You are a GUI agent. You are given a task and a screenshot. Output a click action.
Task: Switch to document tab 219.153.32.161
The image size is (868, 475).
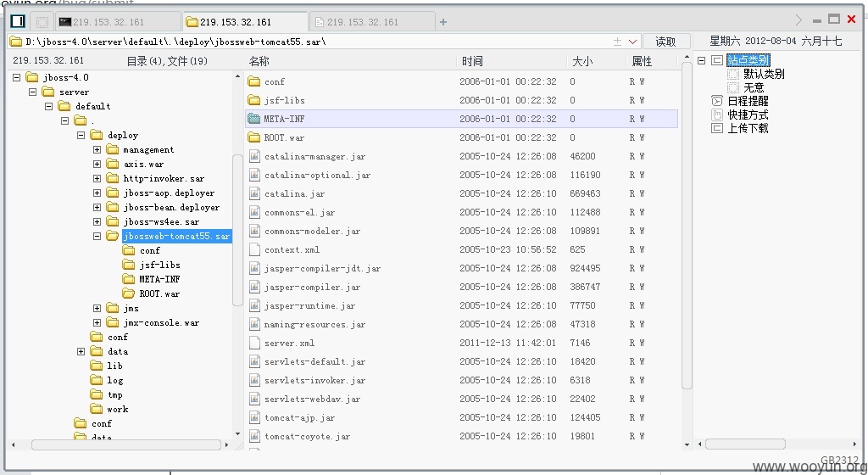tap(372, 22)
